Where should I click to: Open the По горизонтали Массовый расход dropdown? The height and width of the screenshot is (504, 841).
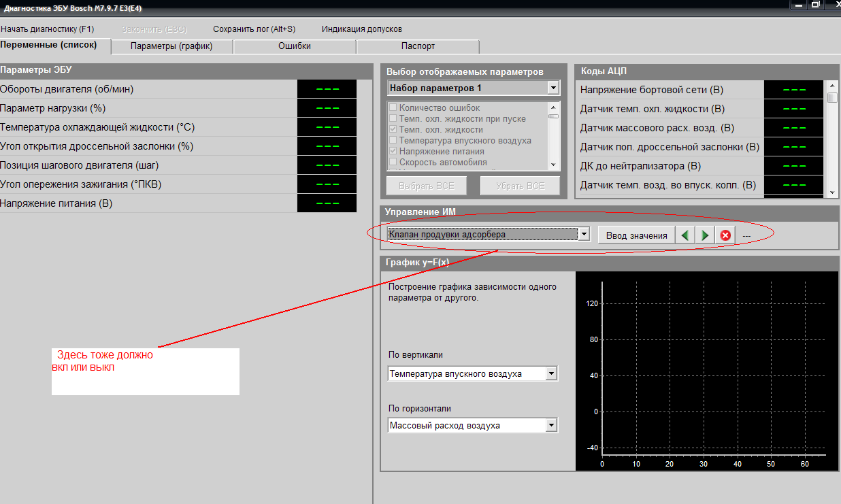552,426
